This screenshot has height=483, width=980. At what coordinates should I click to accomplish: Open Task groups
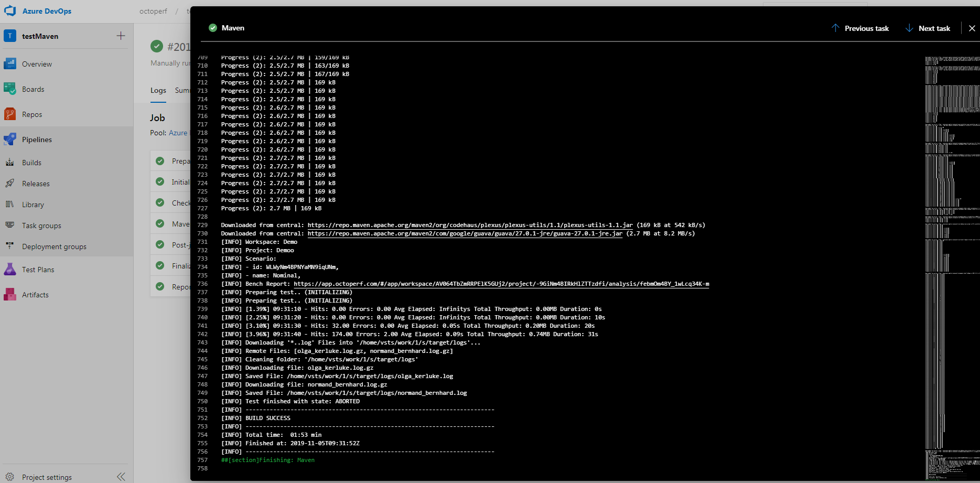pyautogui.click(x=40, y=225)
